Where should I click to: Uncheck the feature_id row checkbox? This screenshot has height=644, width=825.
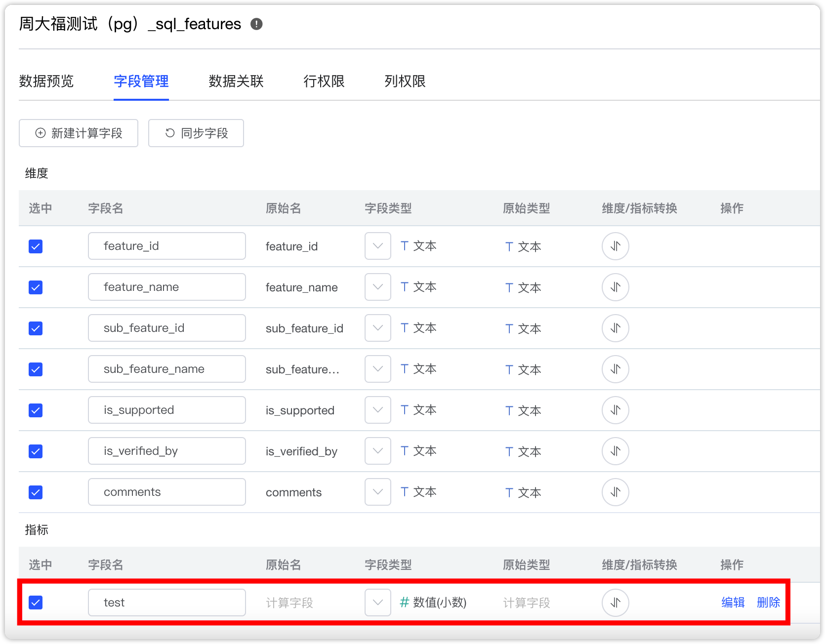(x=35, y=246)
